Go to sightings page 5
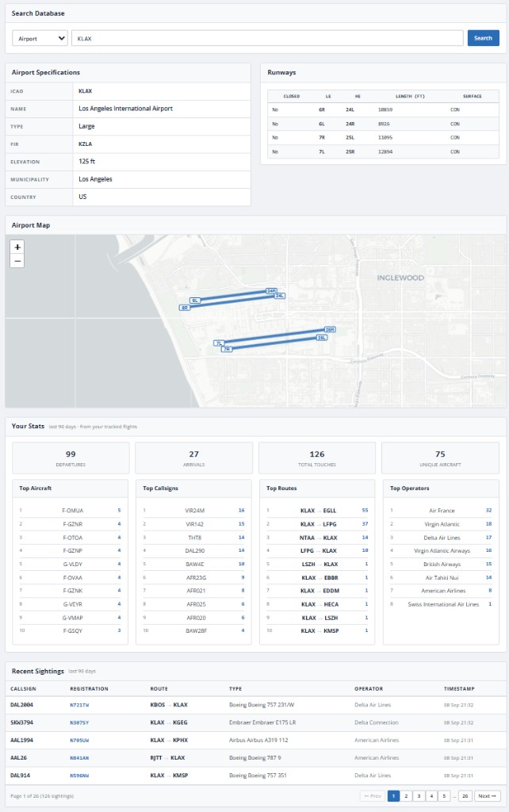 tap(444, 796)
